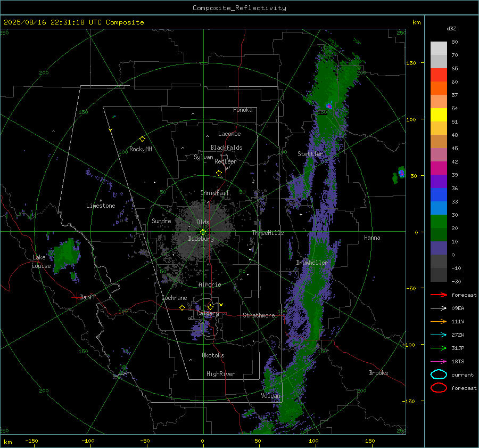This screenshot has width=479, height=448.
Task: Click the yellow radar-site diamond at Olds
Action: click(x=203, y=232)
